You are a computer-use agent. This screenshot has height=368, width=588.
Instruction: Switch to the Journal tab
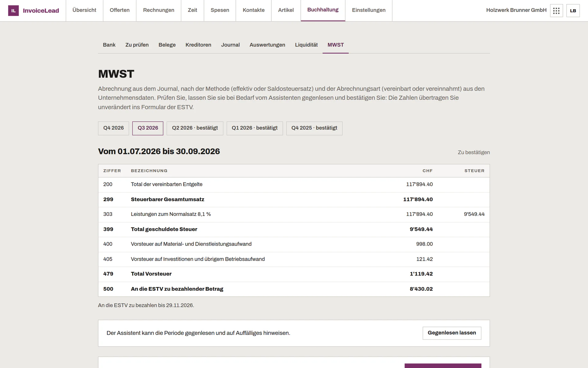click(230, 45)
